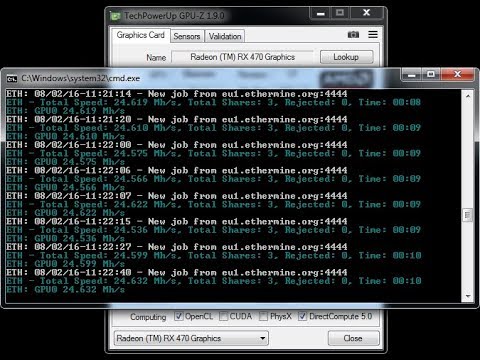This screenshot has width=480, height=360.
Task: Click the 'Computing' label in GPU-Z
Action: [x=148, y=317]
